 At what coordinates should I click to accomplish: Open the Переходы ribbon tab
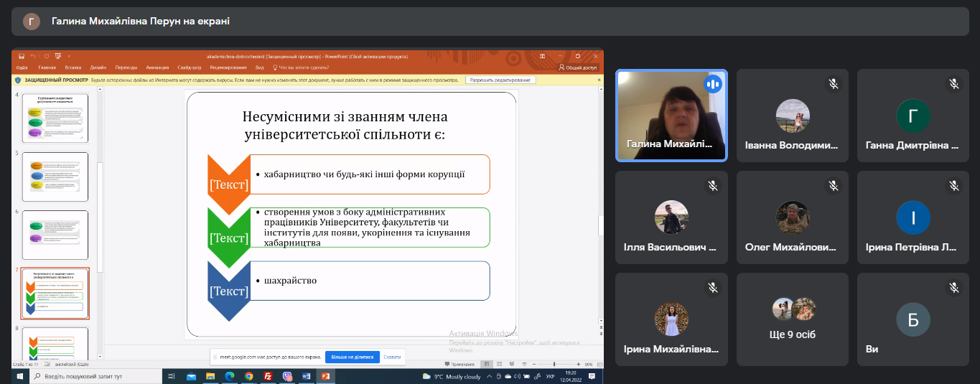[x=126, y=67]
